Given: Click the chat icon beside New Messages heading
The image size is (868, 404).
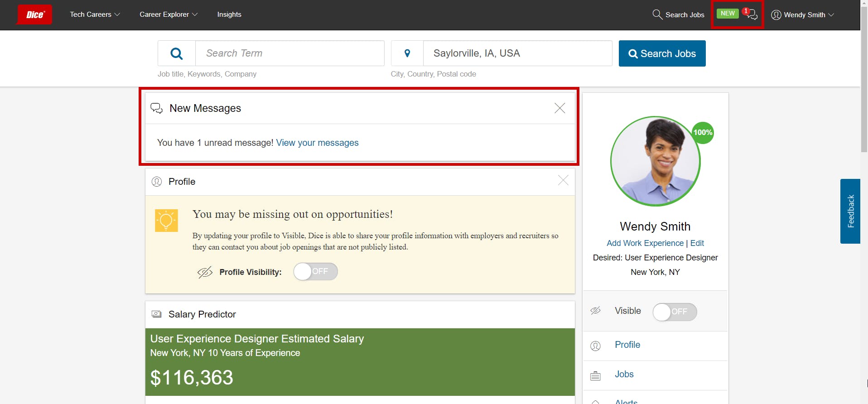Looking at the screenshot, I should coord(156,108).
